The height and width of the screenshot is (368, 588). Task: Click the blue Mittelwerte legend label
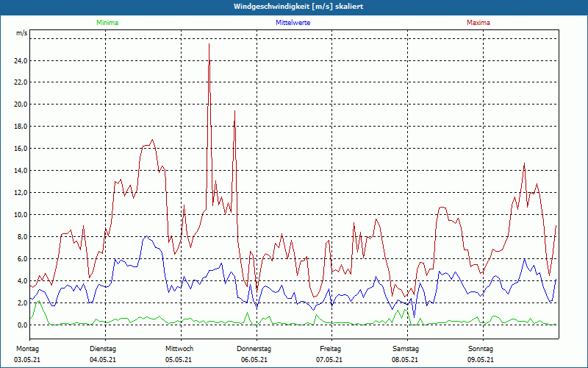point(293,23)
